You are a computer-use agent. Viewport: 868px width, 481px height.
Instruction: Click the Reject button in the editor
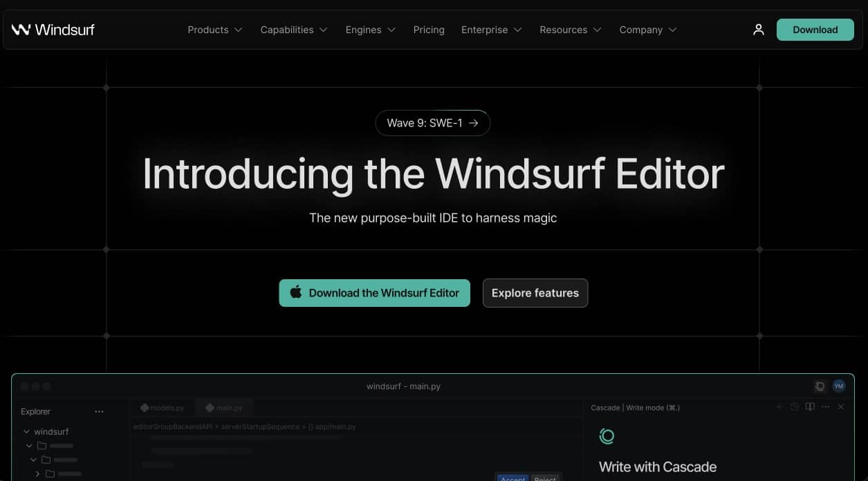tap(545, 478)
